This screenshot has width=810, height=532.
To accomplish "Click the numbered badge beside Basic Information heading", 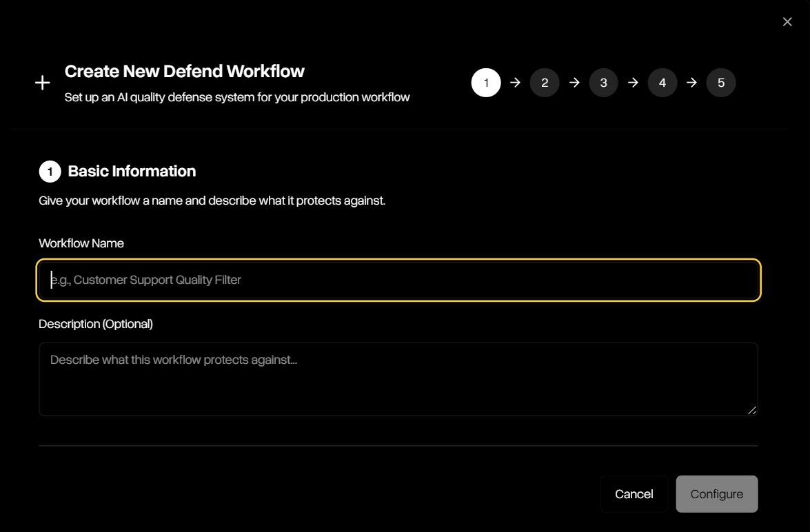I will (48, 171).
